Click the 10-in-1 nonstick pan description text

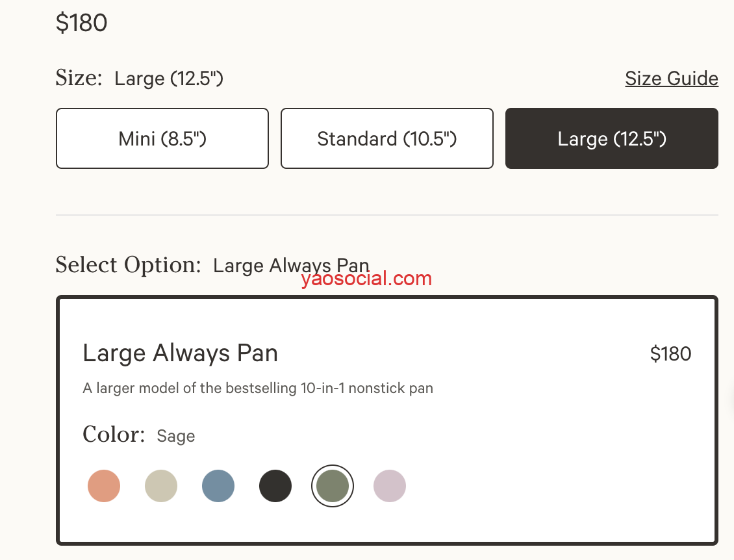coord(257,388)
